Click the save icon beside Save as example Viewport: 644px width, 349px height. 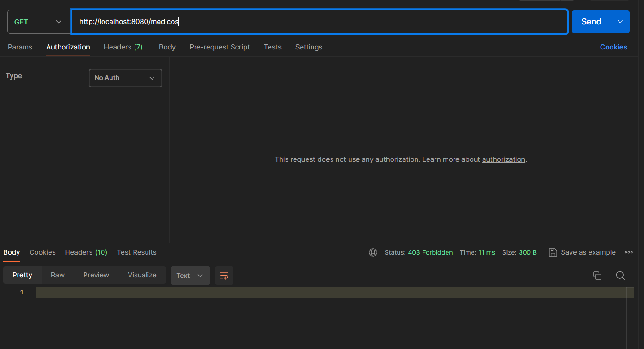[x=552, y=252]
